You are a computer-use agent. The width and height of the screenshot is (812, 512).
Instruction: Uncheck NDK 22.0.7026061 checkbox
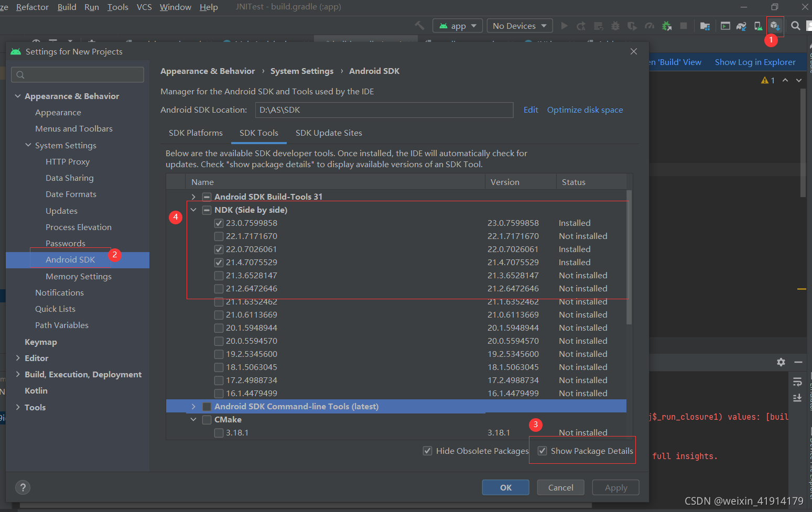point(219,249)
